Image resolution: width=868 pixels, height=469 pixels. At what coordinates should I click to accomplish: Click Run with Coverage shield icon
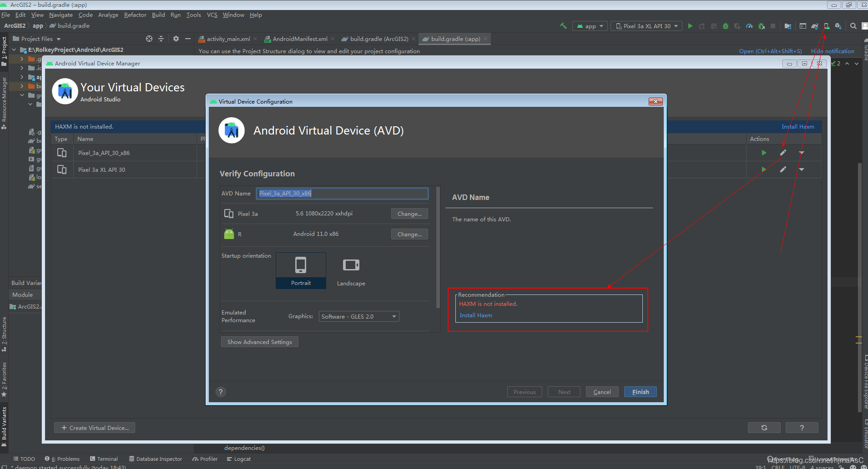point(737,26)
